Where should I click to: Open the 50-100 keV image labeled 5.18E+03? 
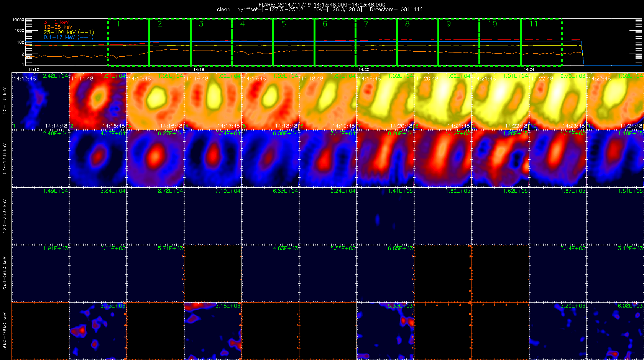(213, 331)
